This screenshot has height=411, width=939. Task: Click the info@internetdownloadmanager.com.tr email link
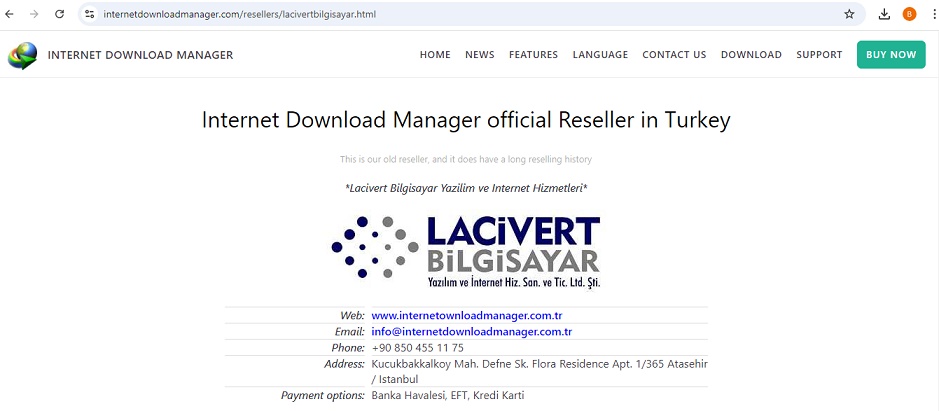click(472, 331)
